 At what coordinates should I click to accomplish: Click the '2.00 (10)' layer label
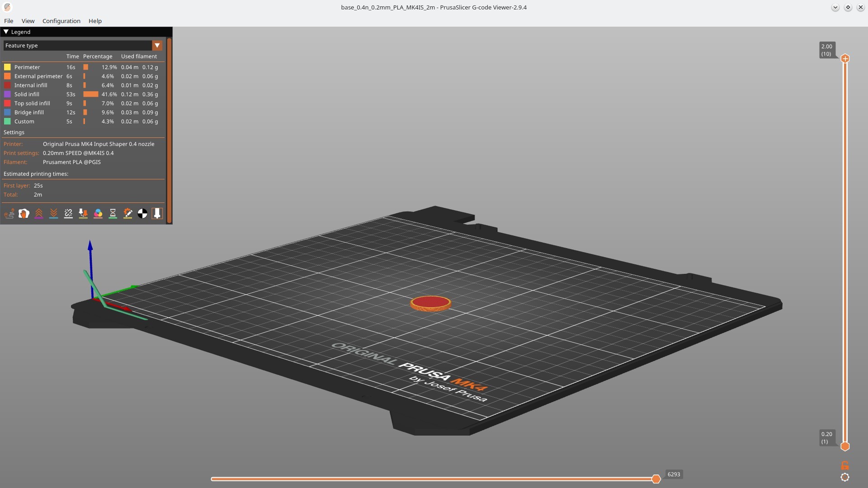(827, 50)
